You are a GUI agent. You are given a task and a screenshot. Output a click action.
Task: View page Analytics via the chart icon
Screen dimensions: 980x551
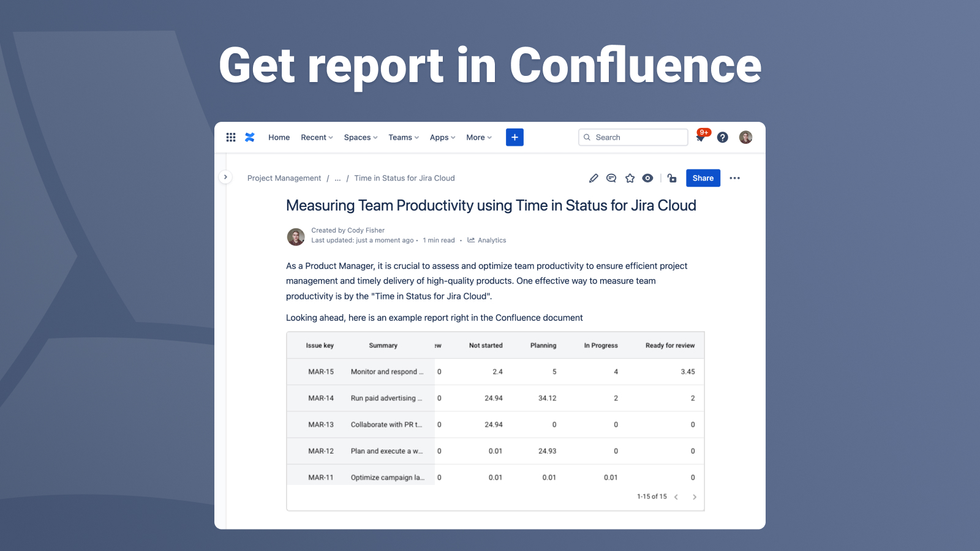(470, 240)
